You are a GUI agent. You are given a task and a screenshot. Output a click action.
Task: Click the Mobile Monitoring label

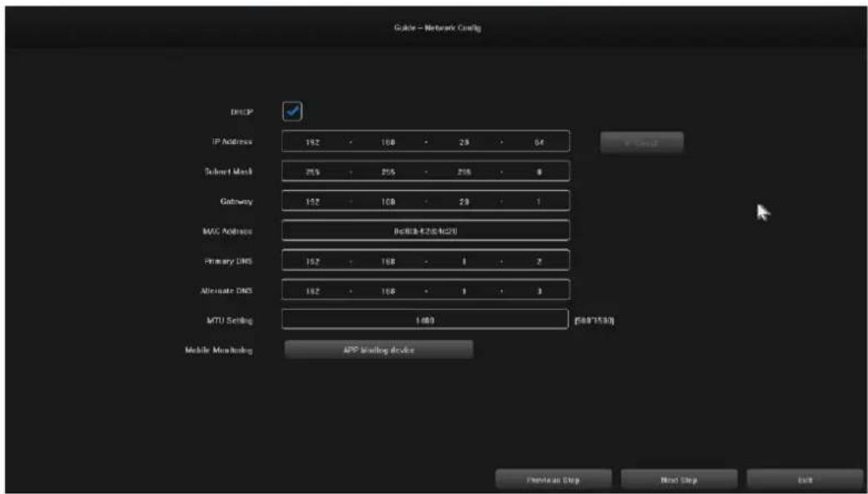point(219,351)
